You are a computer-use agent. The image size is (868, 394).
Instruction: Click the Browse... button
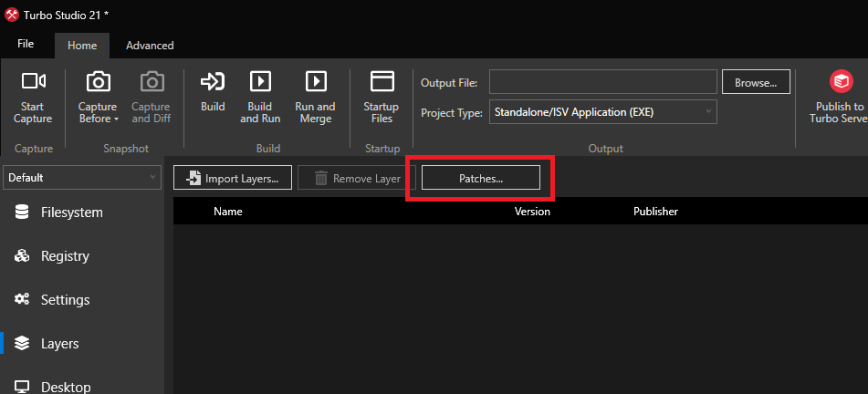(756, 82)
